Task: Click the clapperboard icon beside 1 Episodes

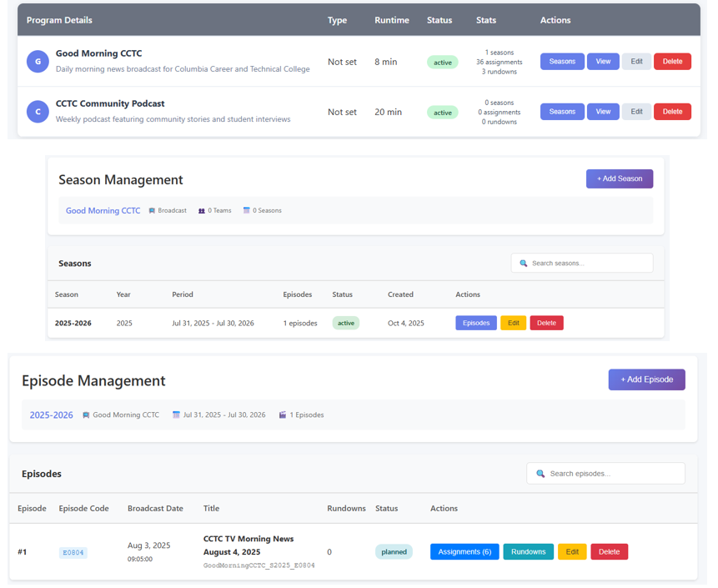Action: pyautogui.click(x=283, y=415)
